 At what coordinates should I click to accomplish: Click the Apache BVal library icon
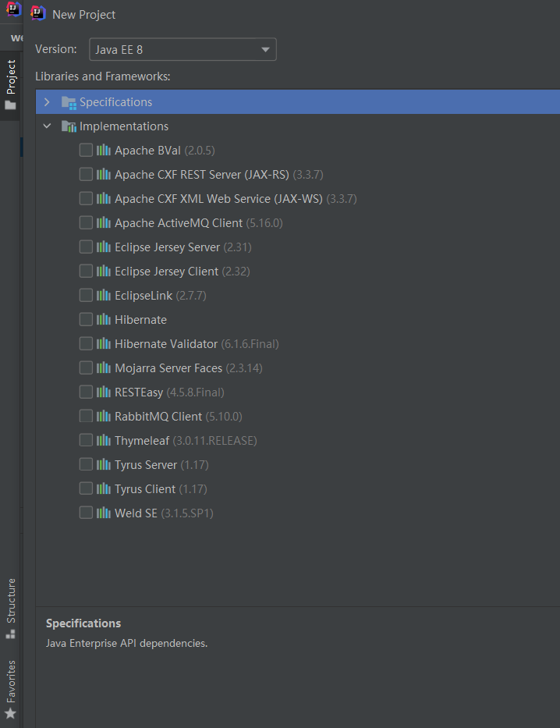click(104, 150)
